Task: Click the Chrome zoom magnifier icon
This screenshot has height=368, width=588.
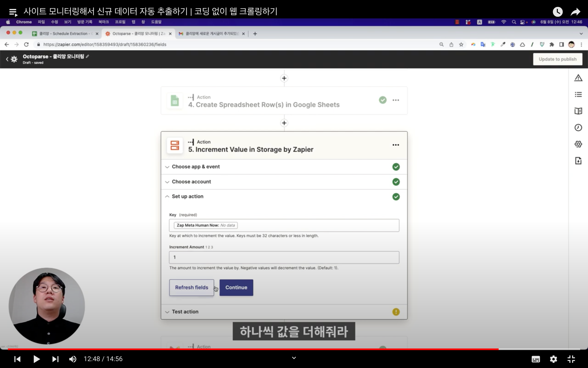Action: pyautogui.click(x=442, y=45)
